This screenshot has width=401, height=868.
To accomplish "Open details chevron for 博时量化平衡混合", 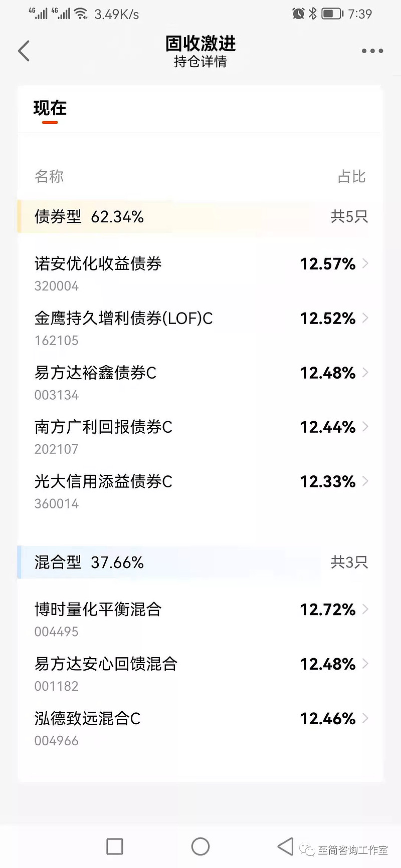I will (365, 609).
